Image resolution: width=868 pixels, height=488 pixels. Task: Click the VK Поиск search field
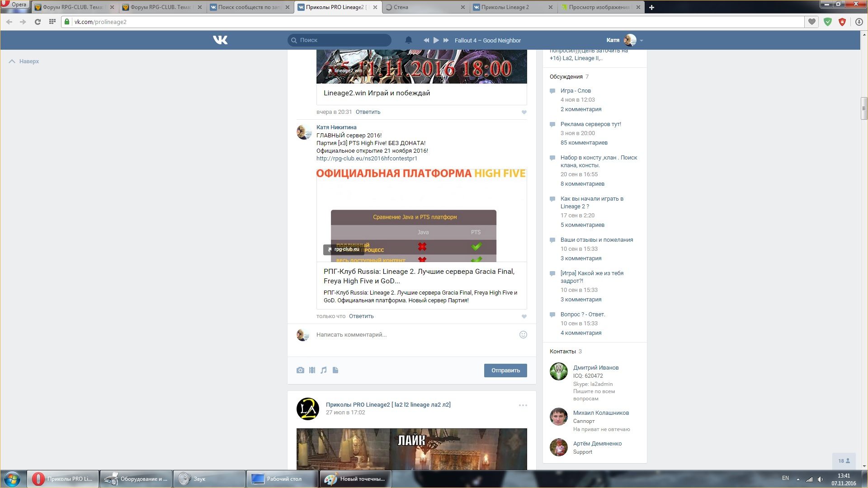point(340,40)
